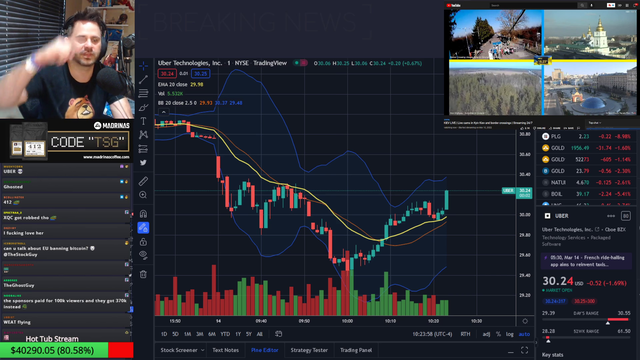Toggle RTH regular trading hours session
This screenshot has width=640, height=360.
pyautogui.click(x=465, y=334)
